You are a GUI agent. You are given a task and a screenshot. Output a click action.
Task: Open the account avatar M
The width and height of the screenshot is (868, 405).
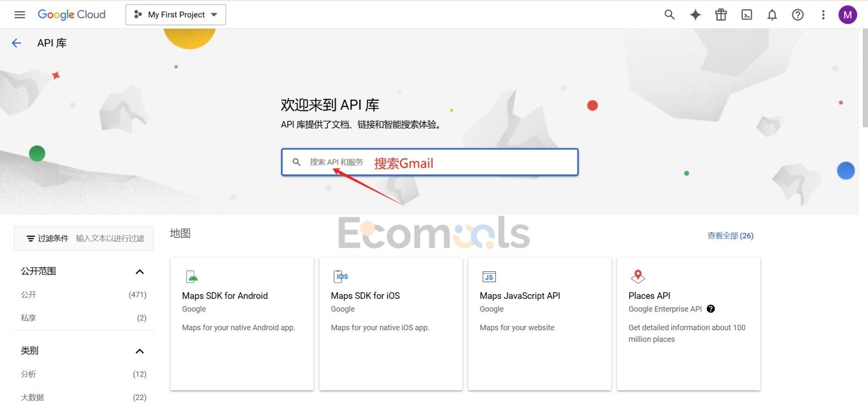point(848,15)
